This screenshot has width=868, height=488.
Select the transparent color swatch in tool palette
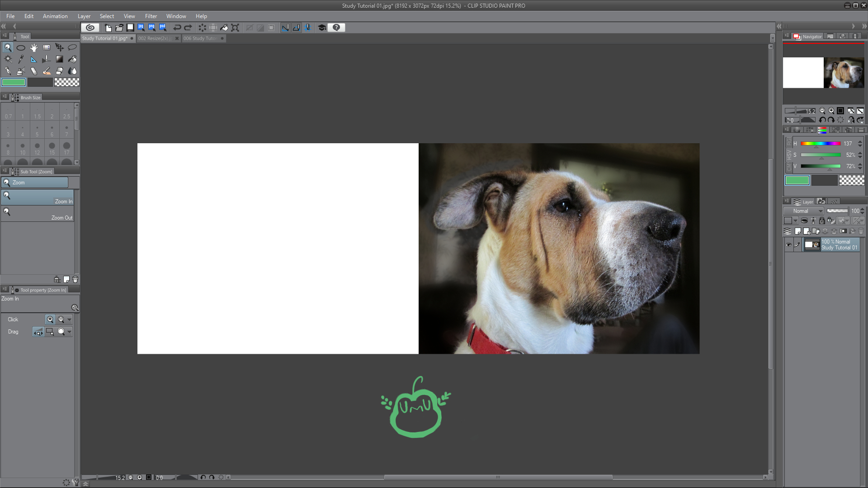66,82
